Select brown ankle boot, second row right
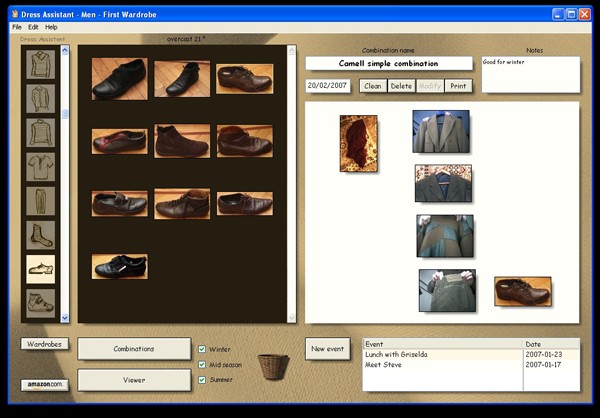 245,141
